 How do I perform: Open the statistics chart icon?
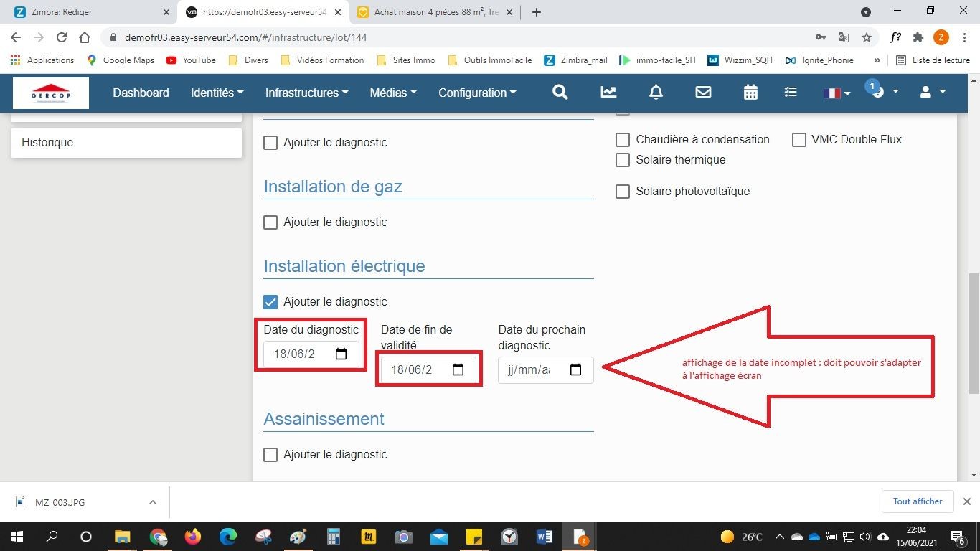608,93
